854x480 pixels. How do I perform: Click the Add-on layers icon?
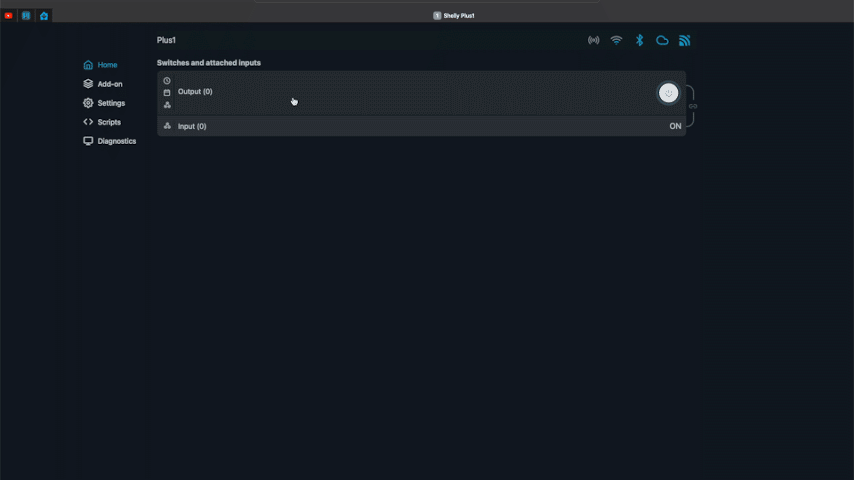tap(88, 84)
